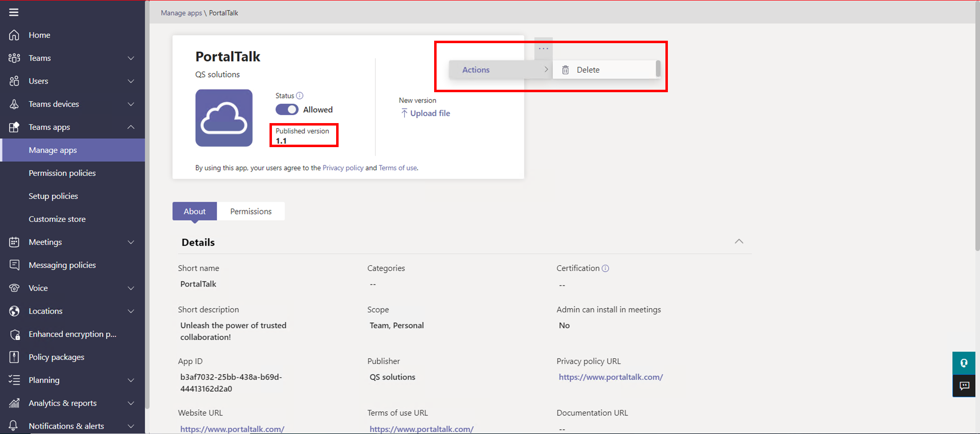Click the Locations globe icon
Image resolution: width=980 pixels, height=434 pixels.
coord(14,311)
